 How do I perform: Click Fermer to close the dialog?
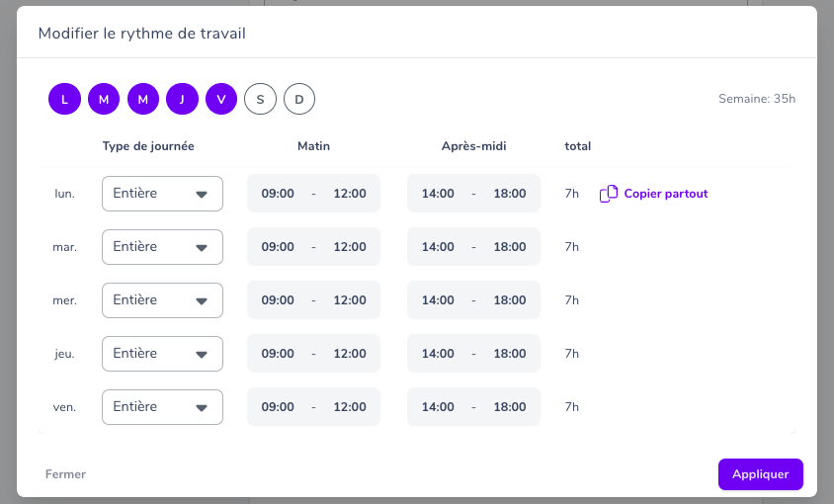pos(65,474)
